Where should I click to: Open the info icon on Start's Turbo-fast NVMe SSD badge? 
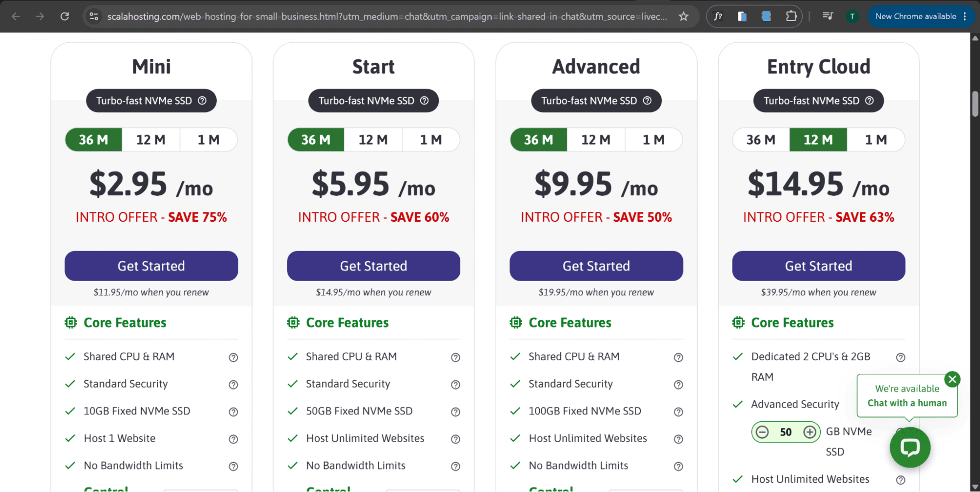click(425, 101)
